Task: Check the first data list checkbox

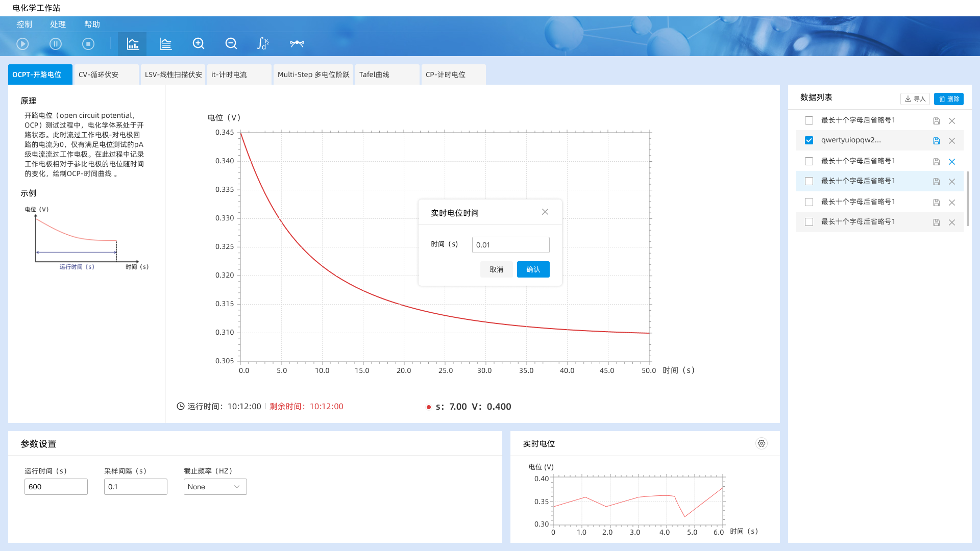Action: [x=809, y=120]
